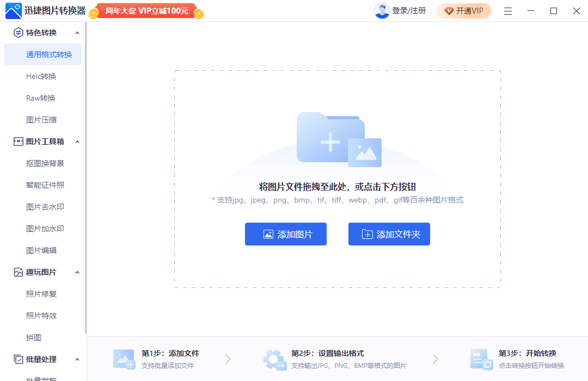588x381 pixels.
Task: Open the hamburger menu in title bar
Action: [507, 10]
